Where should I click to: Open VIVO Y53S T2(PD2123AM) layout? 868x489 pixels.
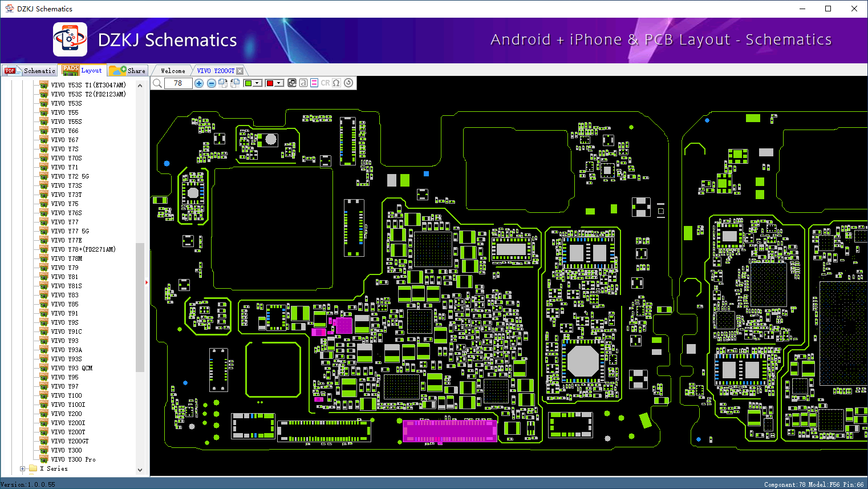point(88,94)
